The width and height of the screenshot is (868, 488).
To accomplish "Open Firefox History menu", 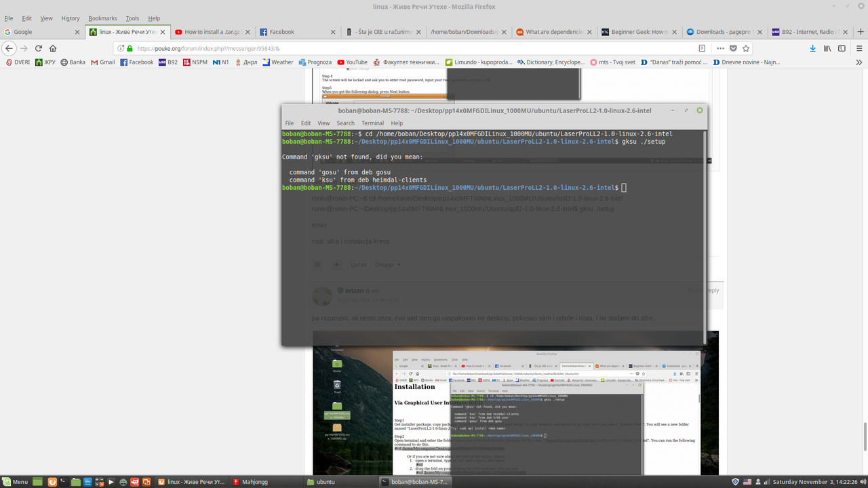I will (71, 18).
